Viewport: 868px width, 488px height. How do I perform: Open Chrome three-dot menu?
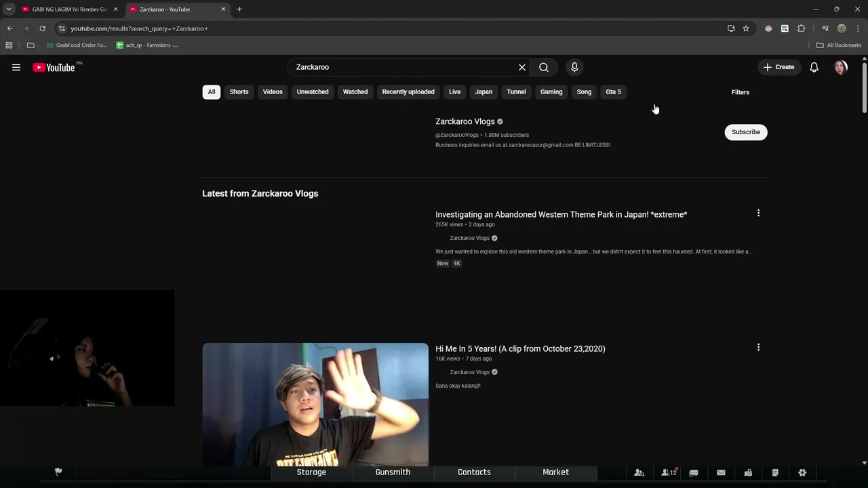point(859,28)
